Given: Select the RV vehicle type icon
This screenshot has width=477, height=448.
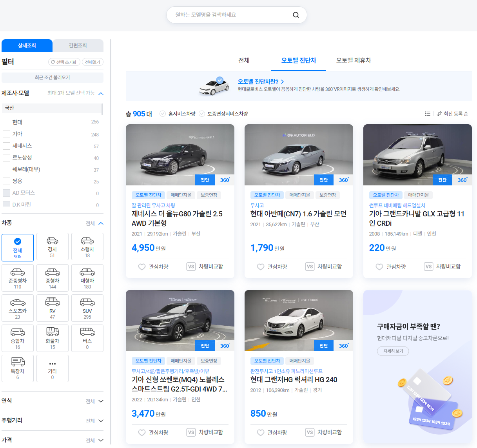Looking at the screenshot, I should (x=53, y=308).
